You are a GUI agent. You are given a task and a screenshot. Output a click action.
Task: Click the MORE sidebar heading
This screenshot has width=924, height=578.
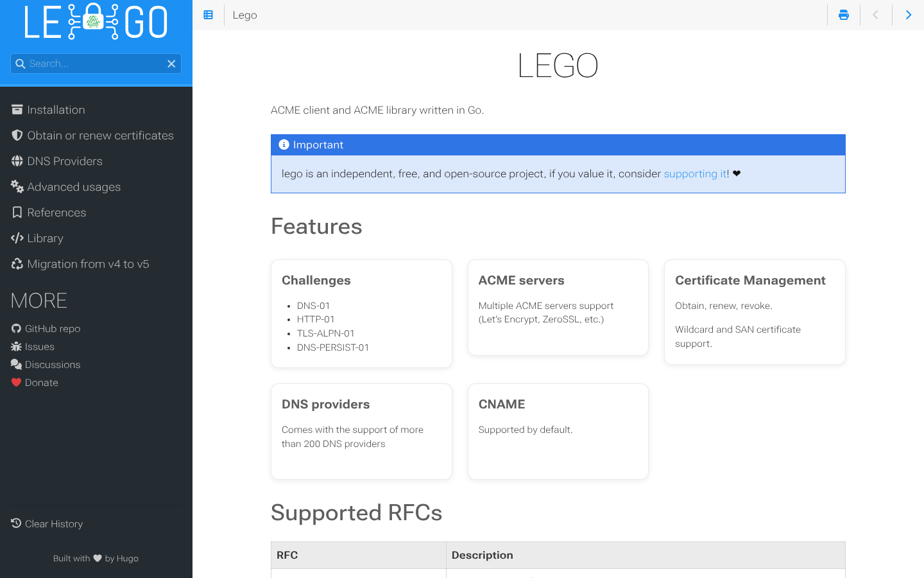39,301
